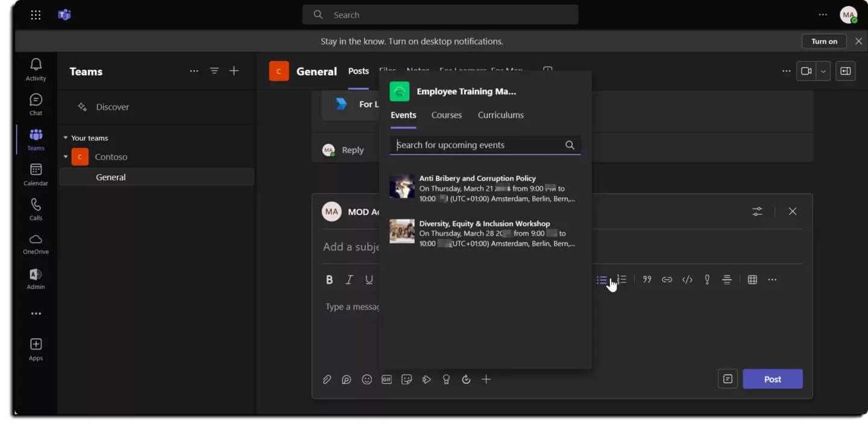Insert a code snippet
The image size is (868, 429).
pyautogui.click(x=687, y=279)
